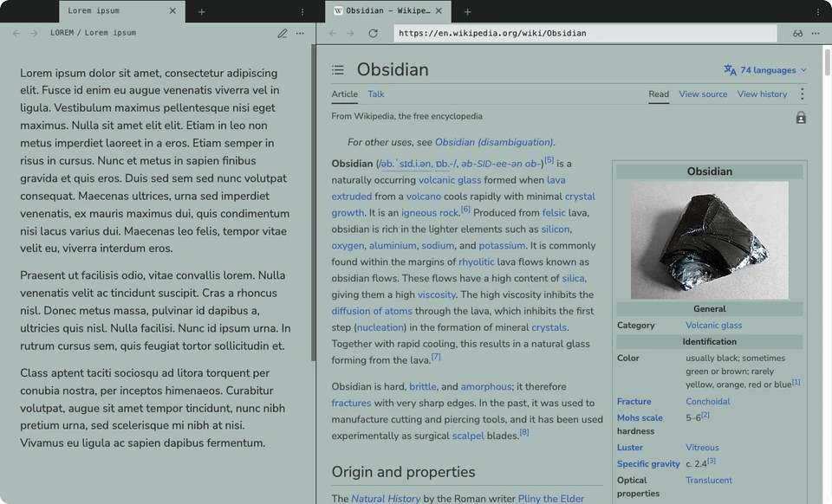Open Pliny the Elder link
This screenshot has width=832, height=504.
coord(551,499)
